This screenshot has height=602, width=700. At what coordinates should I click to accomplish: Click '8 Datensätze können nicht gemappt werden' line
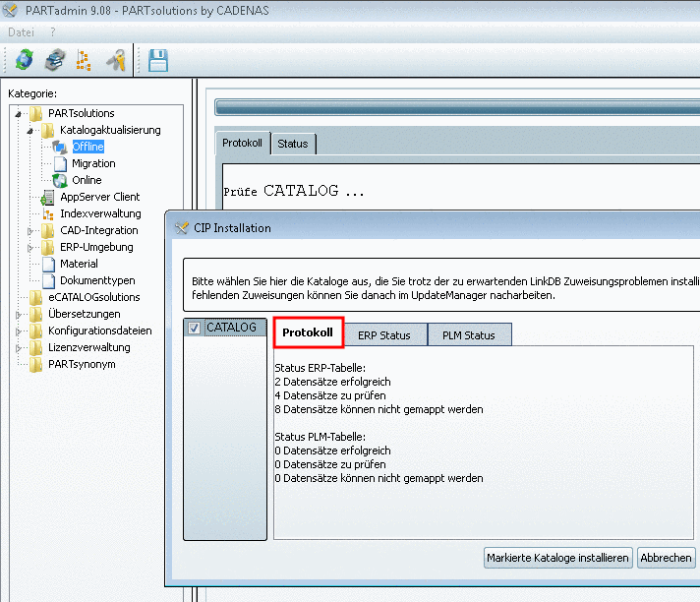click(x=379, y=409)
